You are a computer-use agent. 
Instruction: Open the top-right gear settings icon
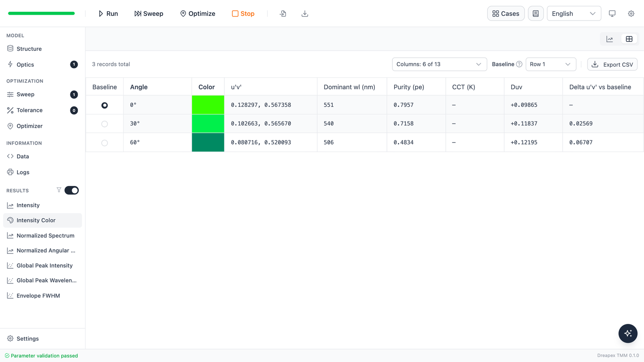(631, 13)
